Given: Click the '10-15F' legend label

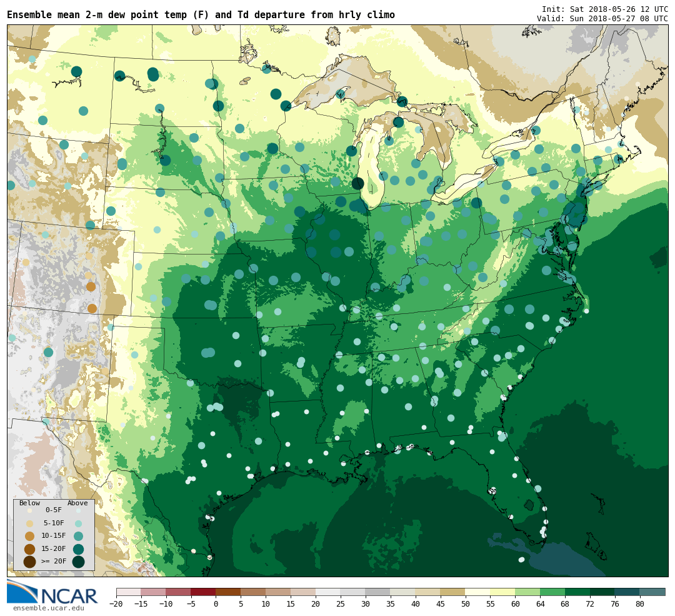Looking at the screenshot, I should 54,537.
